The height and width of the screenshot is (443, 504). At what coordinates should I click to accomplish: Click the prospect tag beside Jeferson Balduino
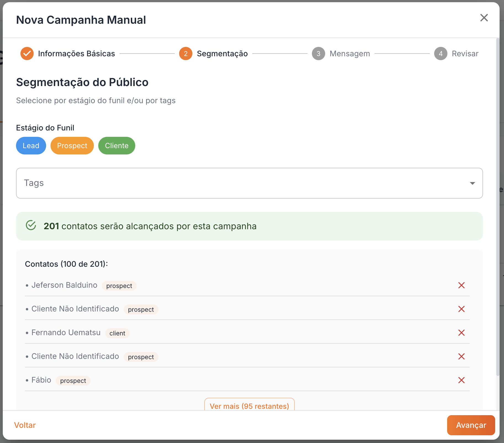[x=119, y=286]
